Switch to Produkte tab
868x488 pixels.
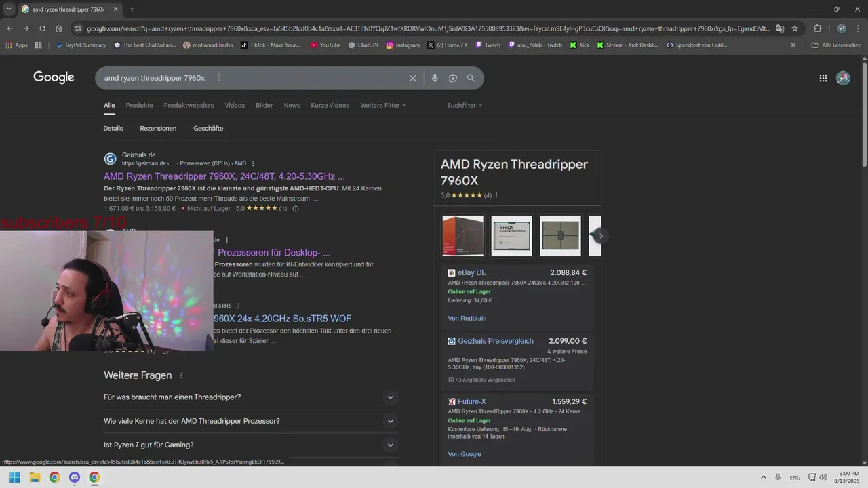[139, 105]
